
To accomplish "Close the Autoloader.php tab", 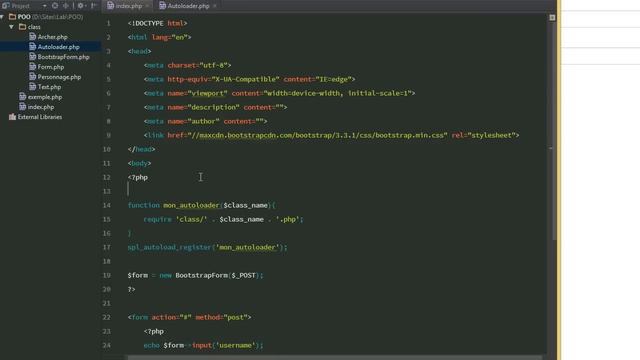I will click(x=215, y=6).
